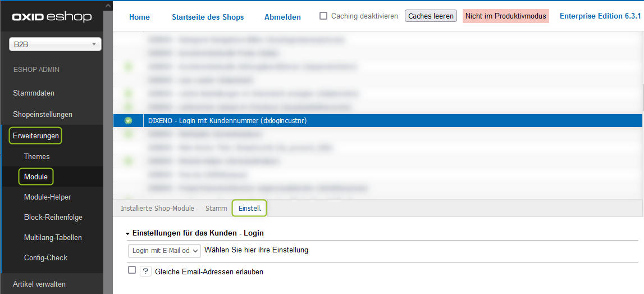The image size is (644, 294).
Task: Open Erweiterungen menu in sidebar
Action: click(36, 135)
